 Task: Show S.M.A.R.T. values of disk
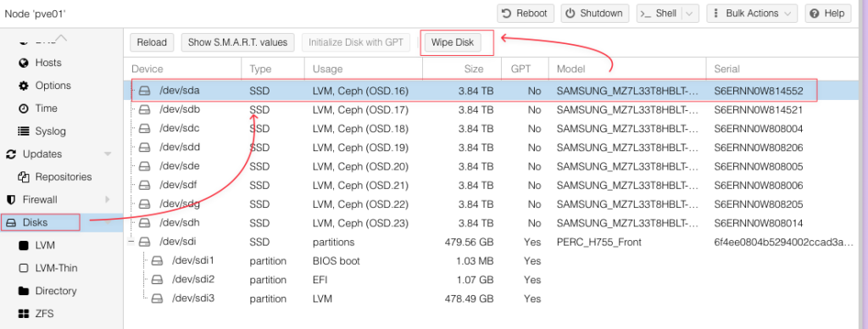point(237,42)
